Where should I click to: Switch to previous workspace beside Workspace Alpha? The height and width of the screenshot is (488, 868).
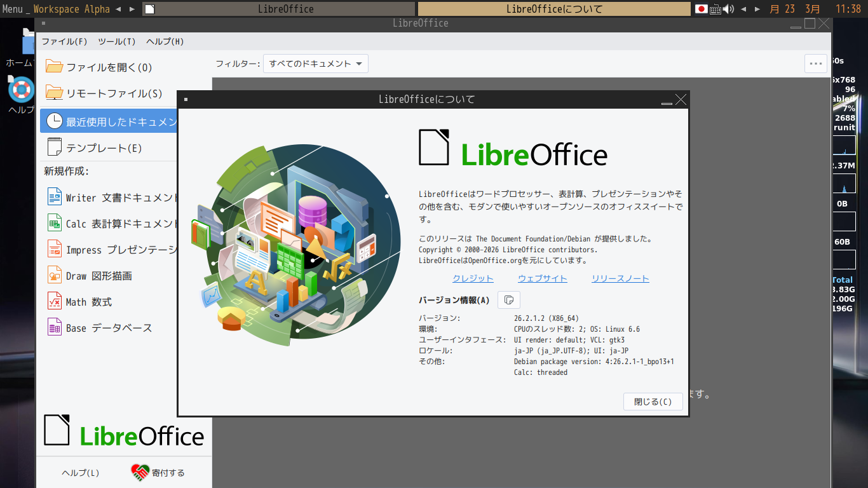(118, 9)
